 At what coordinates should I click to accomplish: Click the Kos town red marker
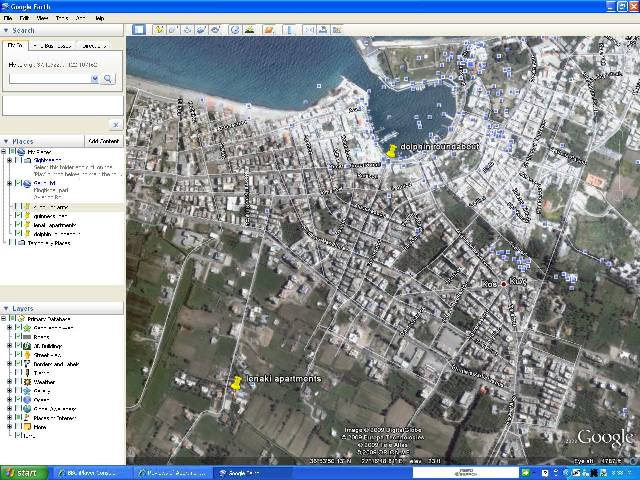point(504,284)
